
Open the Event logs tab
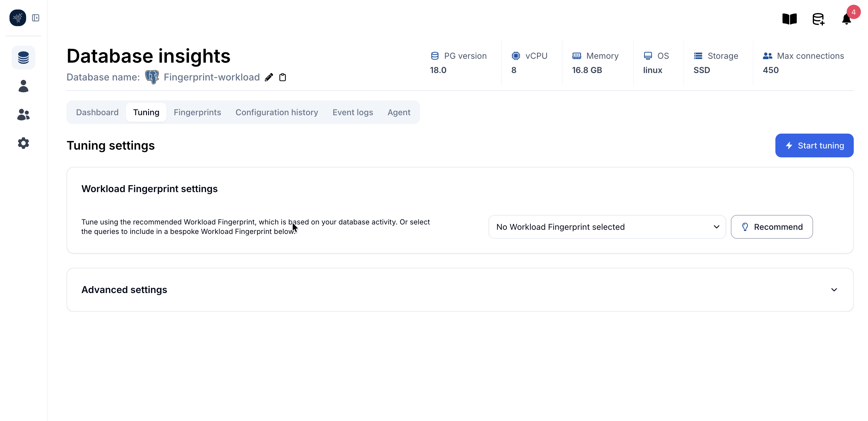pyautogui.click(x=352, y=112)
